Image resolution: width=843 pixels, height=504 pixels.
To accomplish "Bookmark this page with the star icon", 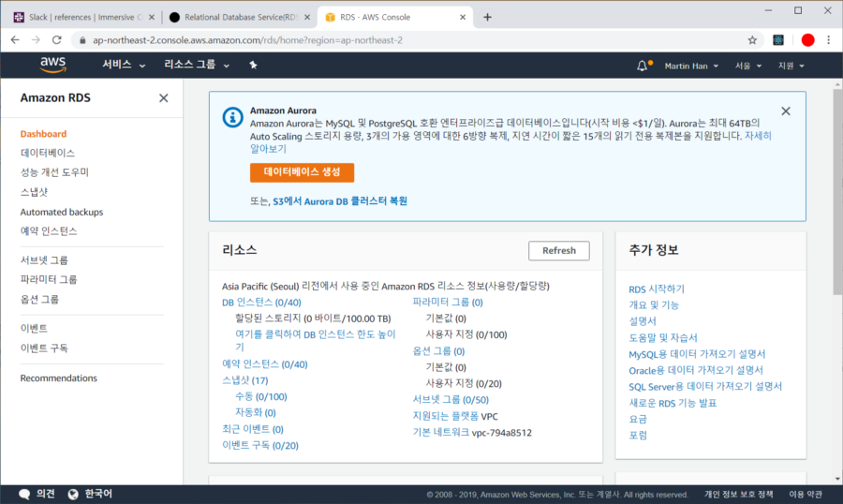I will pyautogui.click(x=752, y=39).
